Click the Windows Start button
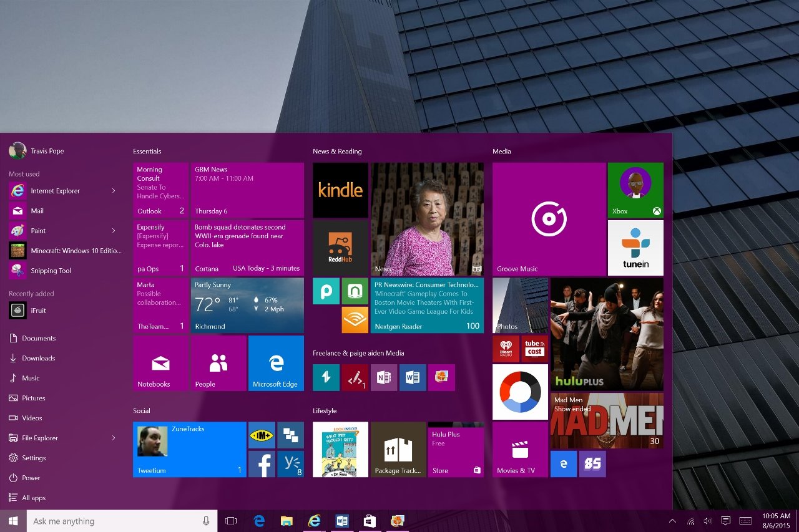Screen dimensions: 799x532 point(13,521)
